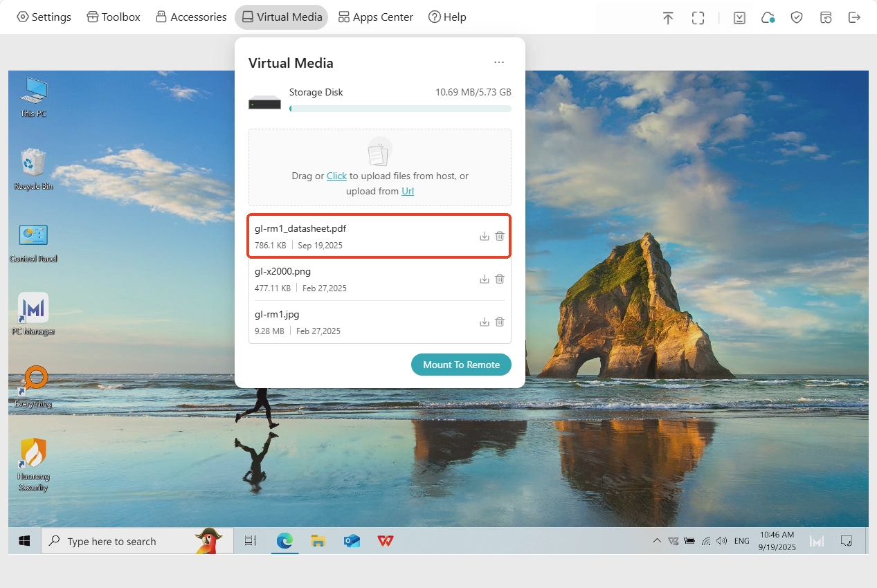Screen dimensions: 877x588
Task: Delete the gl-rm1_datasheet.pdf file
Action: [x=500, y=237]
